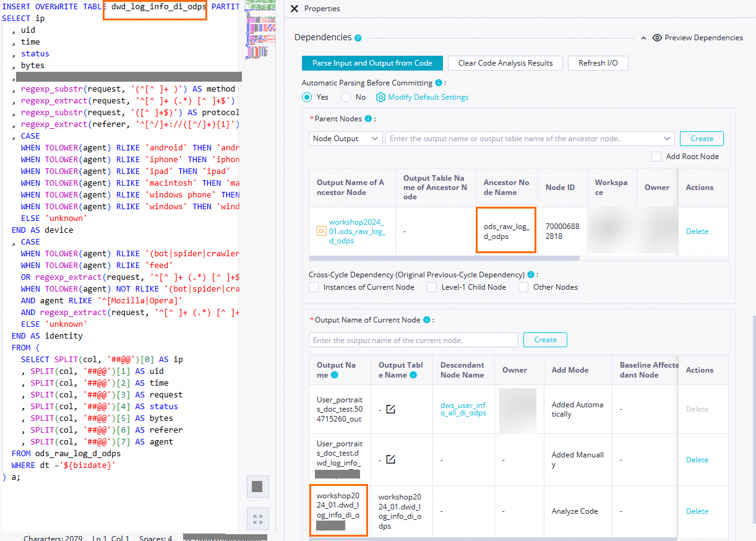Click the Output Table Name column help icon
Image resolution: width=756 pixels, height=541 pixels.
pyautogui.click(x=413, y=375)
